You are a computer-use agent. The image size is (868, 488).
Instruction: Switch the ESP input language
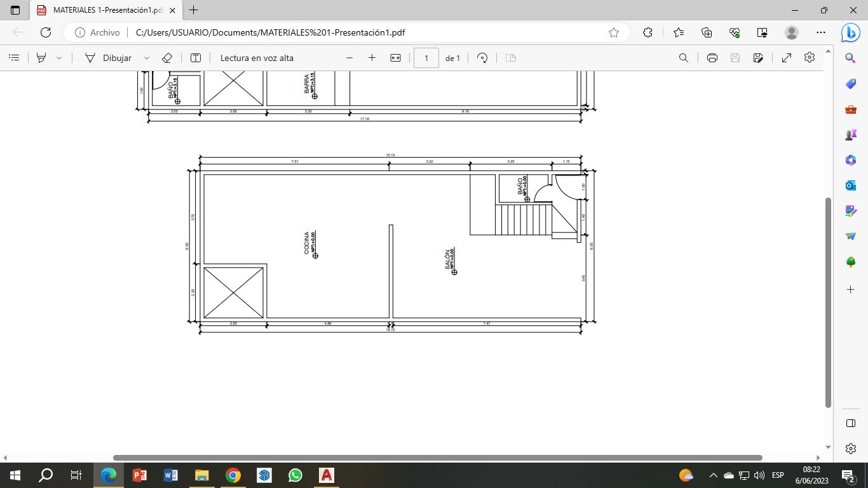click(x=778, y=475)
